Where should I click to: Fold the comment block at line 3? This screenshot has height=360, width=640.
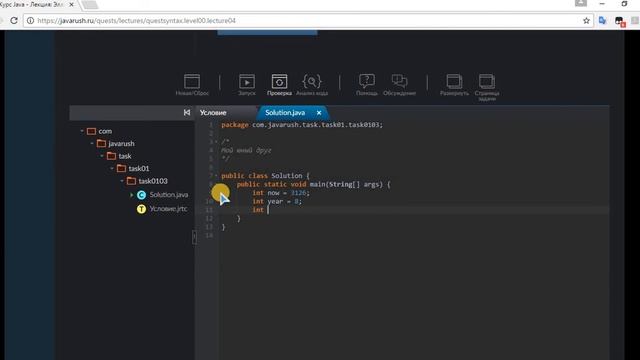216,142
